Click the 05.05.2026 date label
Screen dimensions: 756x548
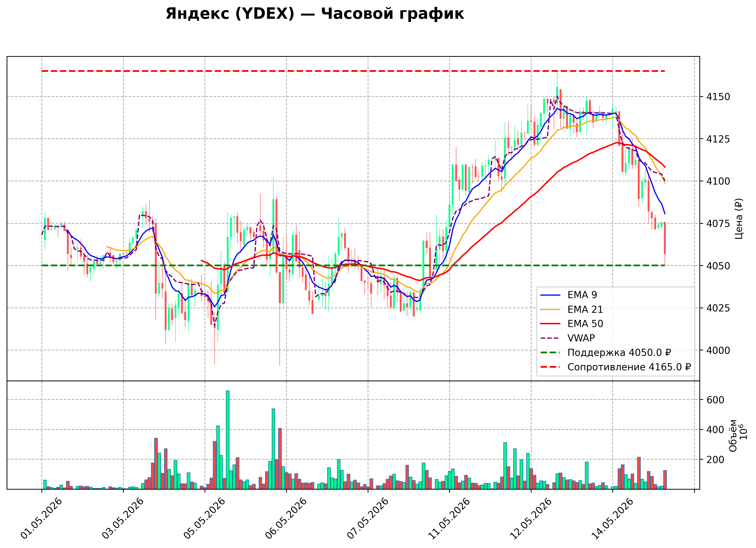coord(204,519)
